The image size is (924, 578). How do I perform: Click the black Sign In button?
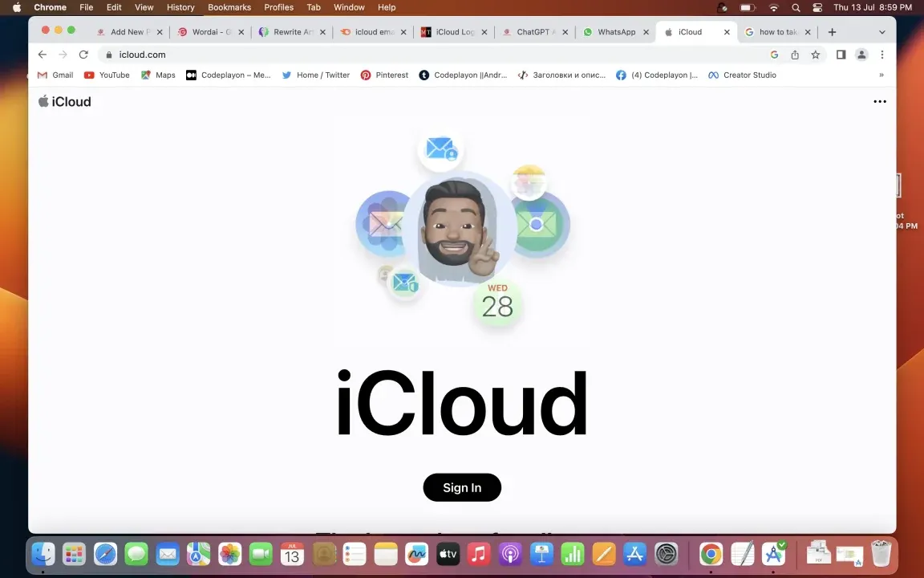pos(462,487)
